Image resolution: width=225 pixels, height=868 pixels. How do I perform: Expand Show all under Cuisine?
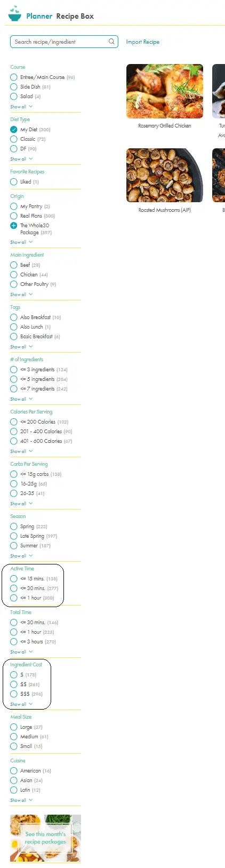click(21, 800)
